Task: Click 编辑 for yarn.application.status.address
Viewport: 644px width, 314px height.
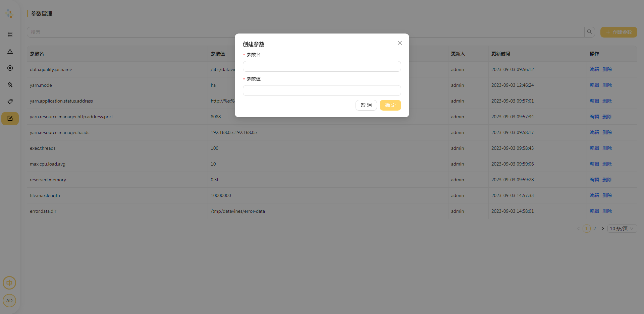Action: pyautogui.click(x=594, y=101)
